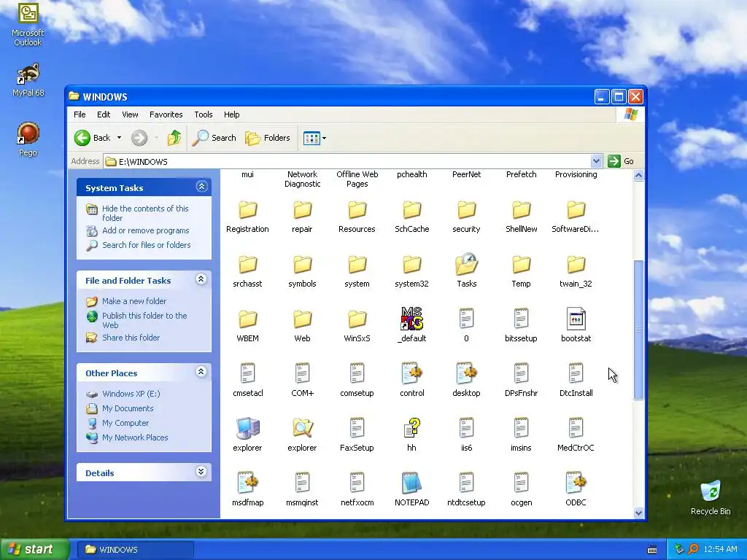Select the iis6 log file
The width and height of the screenshot is (747, 560).
[466, 428]
